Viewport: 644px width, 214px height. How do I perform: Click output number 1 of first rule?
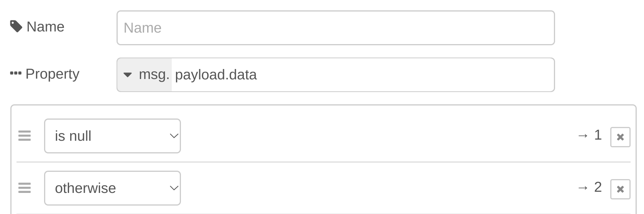[598, 135]
